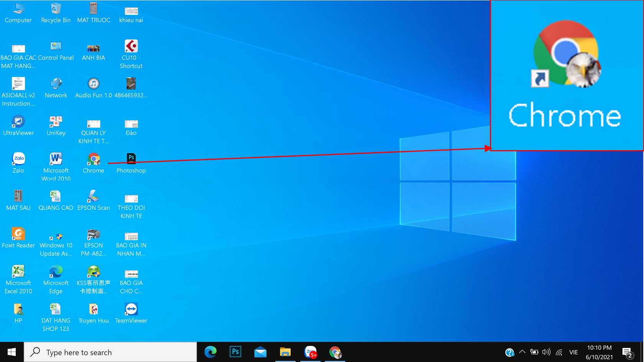Select the QUANG CAO Excel file
Viewport: 644px width, 362px height.
click(x=56, y=200)
